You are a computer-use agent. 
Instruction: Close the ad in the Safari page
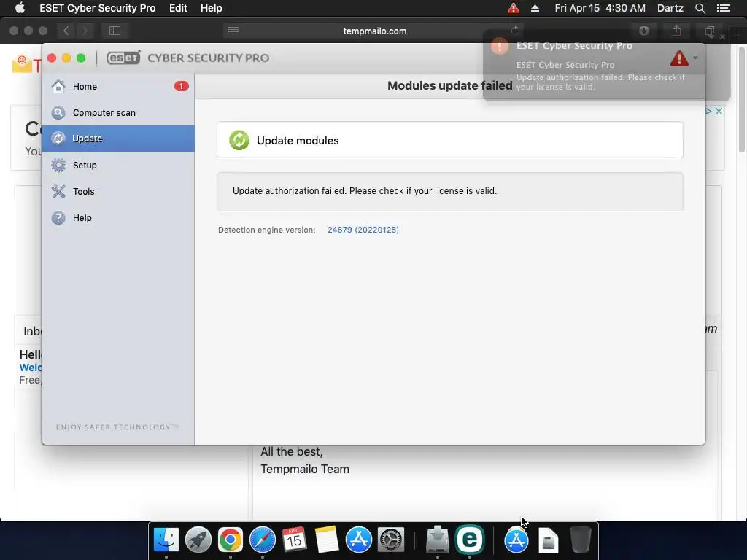pos(719,111)
